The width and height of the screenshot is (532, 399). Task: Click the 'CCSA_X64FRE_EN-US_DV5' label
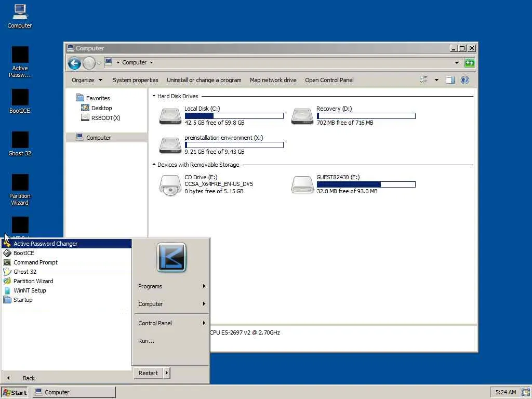click(219, 184)
